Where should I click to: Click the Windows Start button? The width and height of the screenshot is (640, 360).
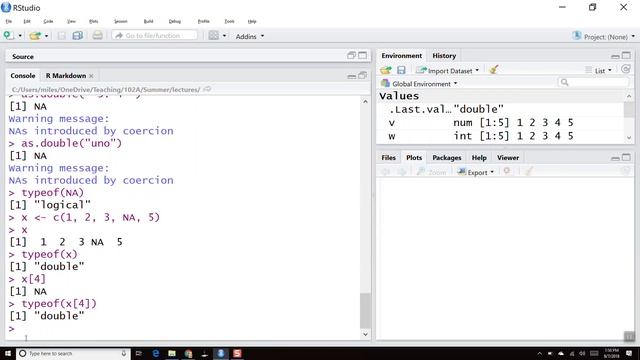pos(8,353)
